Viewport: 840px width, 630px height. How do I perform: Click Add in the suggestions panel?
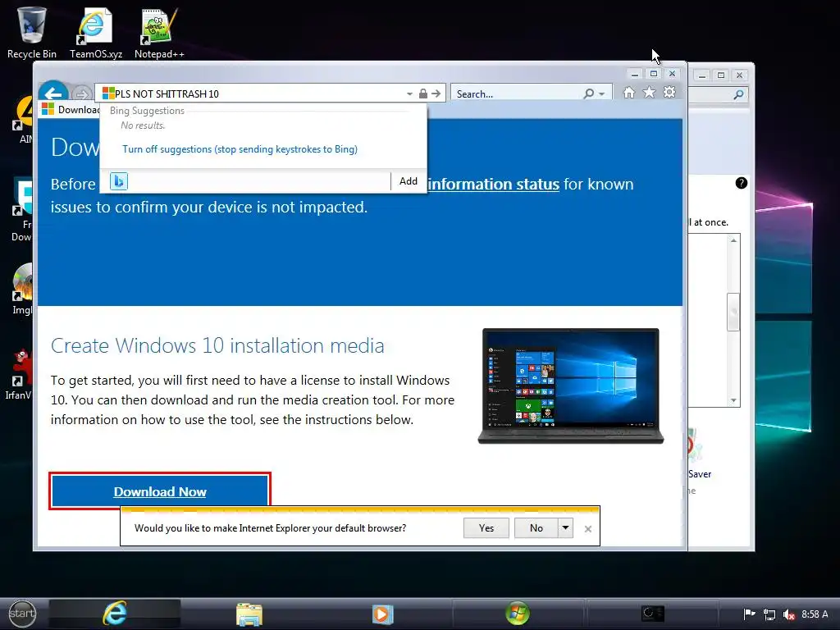click(x=409, y=181)
